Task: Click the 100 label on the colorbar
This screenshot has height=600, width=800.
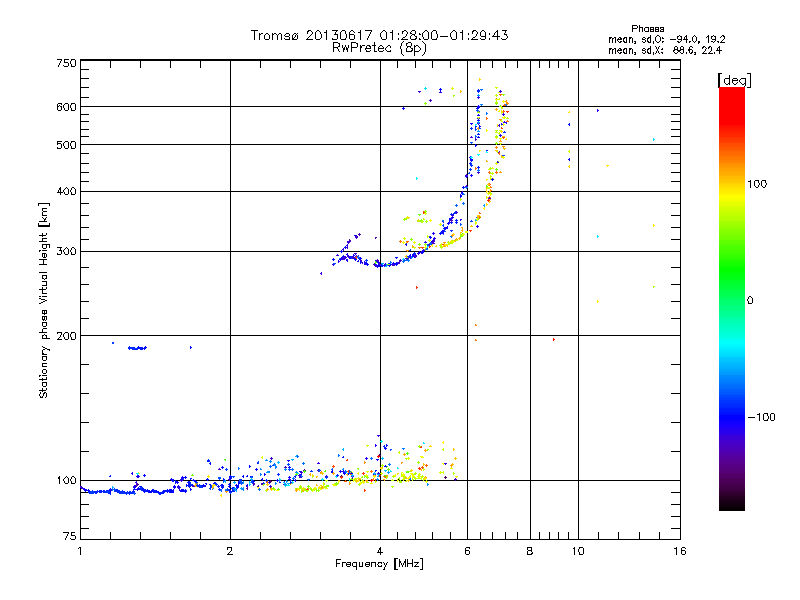Action: pyautogui.click(x=757, y=184)
